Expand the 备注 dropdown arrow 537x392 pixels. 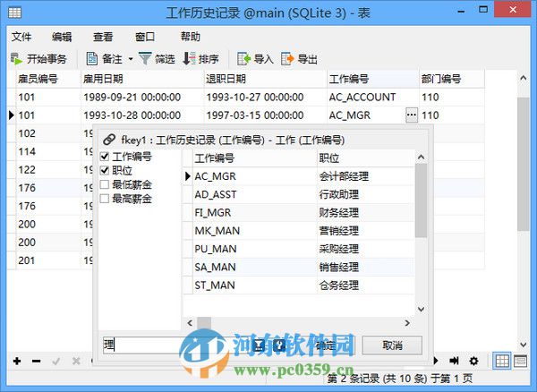[x=131, y=59]
